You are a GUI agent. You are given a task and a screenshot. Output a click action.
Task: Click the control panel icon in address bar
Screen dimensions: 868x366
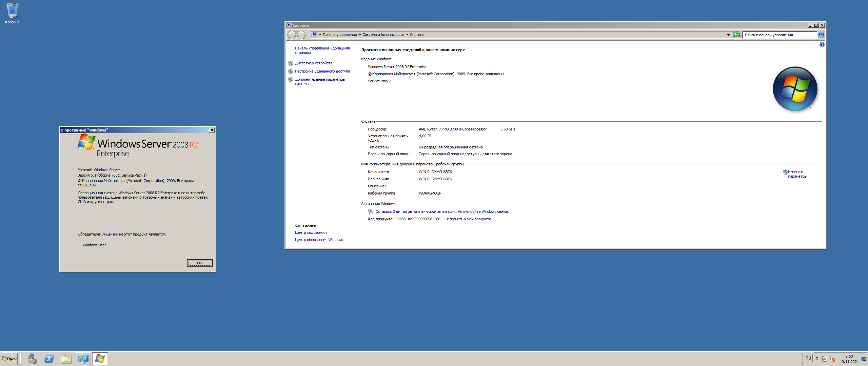coord(314,35)
